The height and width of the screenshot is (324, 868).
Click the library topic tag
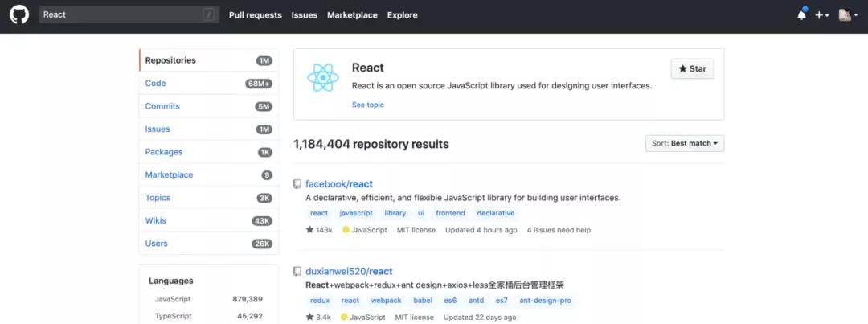click(395, 213)
